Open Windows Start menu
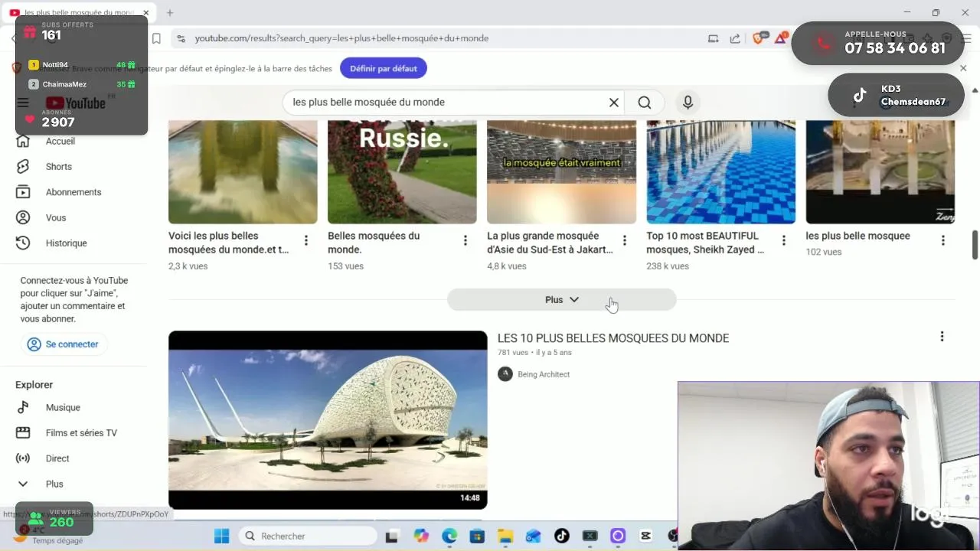Image resolution: width=980 pixels, height=551 pixels. pyautogui.click(x=221, y=536)
